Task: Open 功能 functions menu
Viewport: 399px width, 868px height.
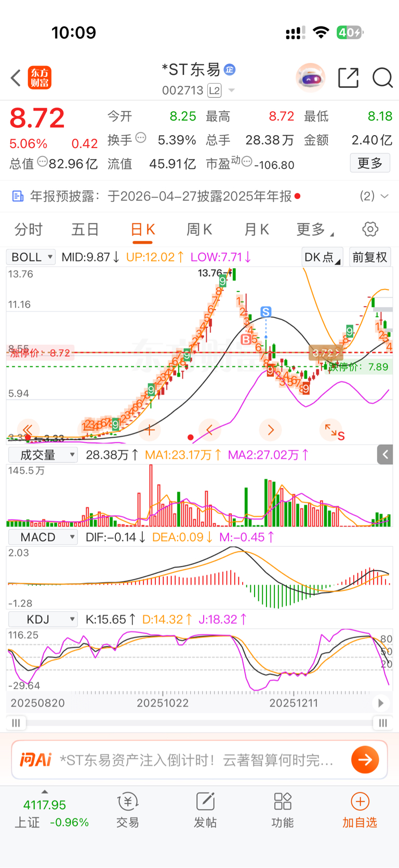Action: [x=283, y=810]
